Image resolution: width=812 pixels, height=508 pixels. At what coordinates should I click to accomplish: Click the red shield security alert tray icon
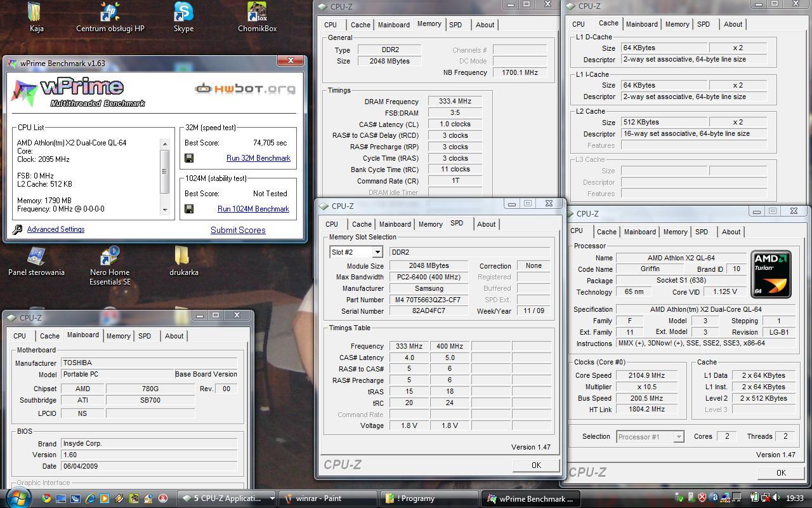(702, 498)
